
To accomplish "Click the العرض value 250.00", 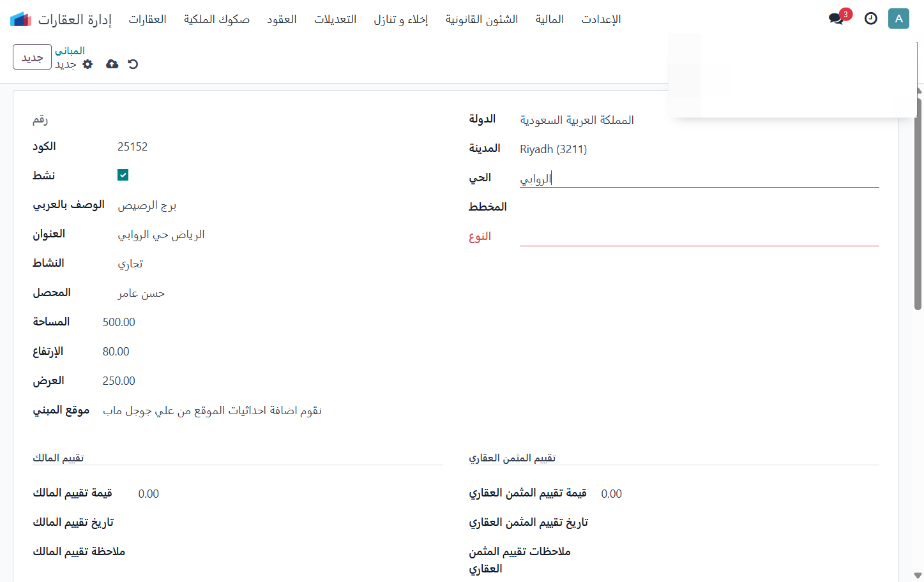I will [119, 381].
